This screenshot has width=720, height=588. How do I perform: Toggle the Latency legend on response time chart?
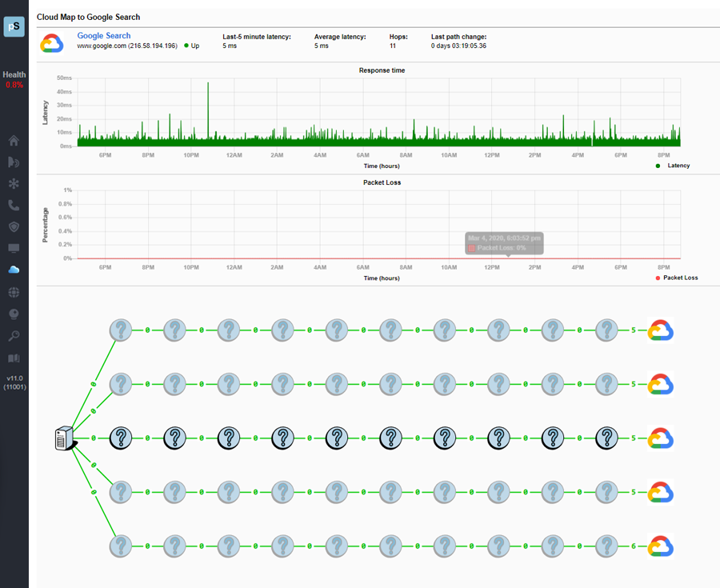coord(670,166)
